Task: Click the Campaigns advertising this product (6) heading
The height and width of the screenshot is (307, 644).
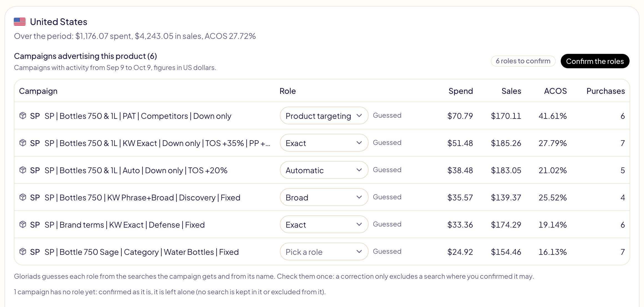Action: tap(85, 56)
